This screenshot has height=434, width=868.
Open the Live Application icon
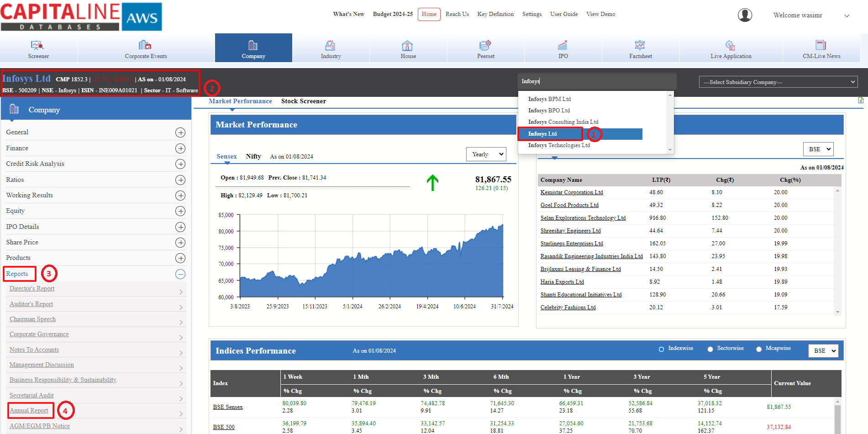point(730,45)
